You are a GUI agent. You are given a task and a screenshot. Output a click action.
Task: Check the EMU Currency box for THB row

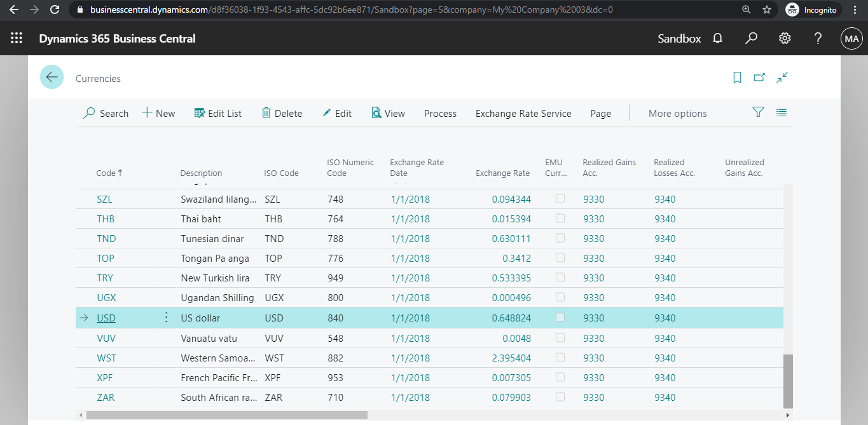560,218
